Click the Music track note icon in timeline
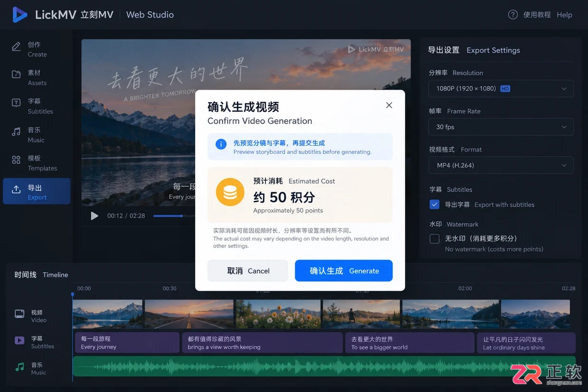This screenshot has height=392, width=588. pos(19,367)
